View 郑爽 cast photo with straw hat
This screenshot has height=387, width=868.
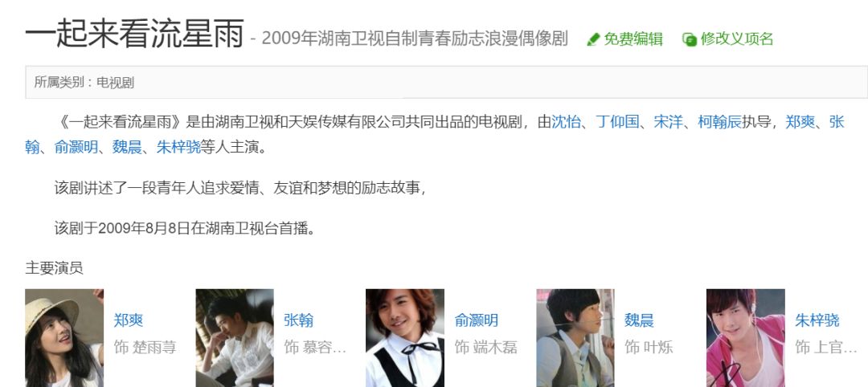64,338
